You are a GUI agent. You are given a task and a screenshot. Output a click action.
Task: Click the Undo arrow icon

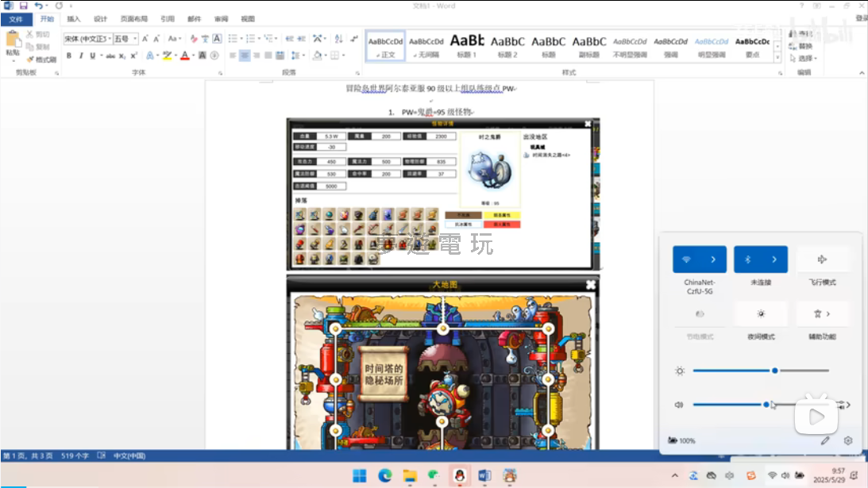pyautogui.click(x=38, y=6)
